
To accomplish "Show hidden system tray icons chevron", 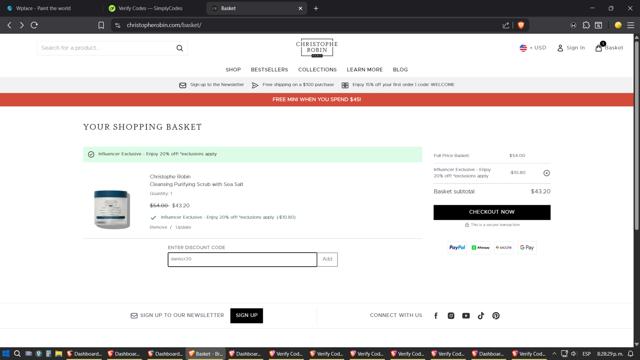I will 554,353.
